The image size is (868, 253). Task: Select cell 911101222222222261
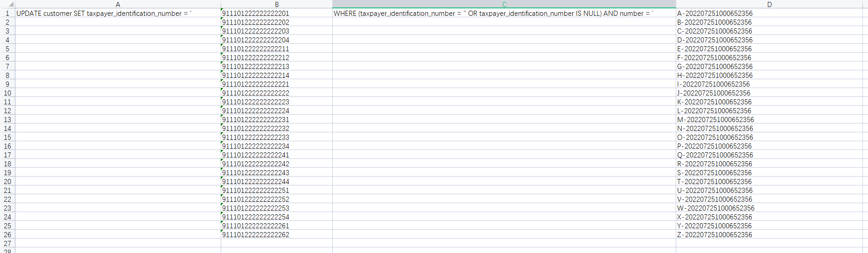(x=277, y=226)
